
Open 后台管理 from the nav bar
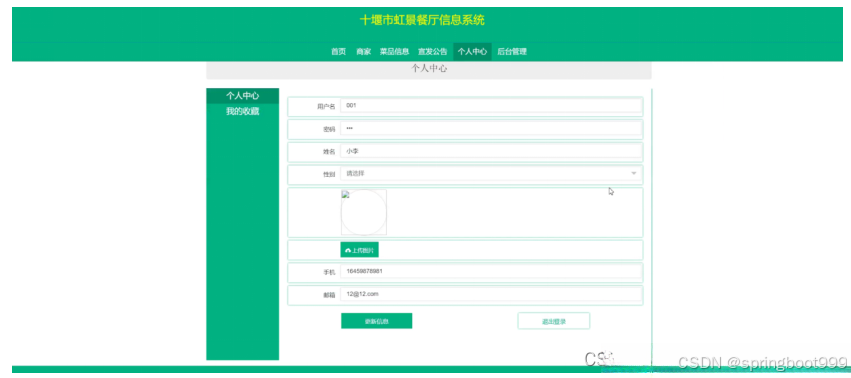tap(512, 52)
